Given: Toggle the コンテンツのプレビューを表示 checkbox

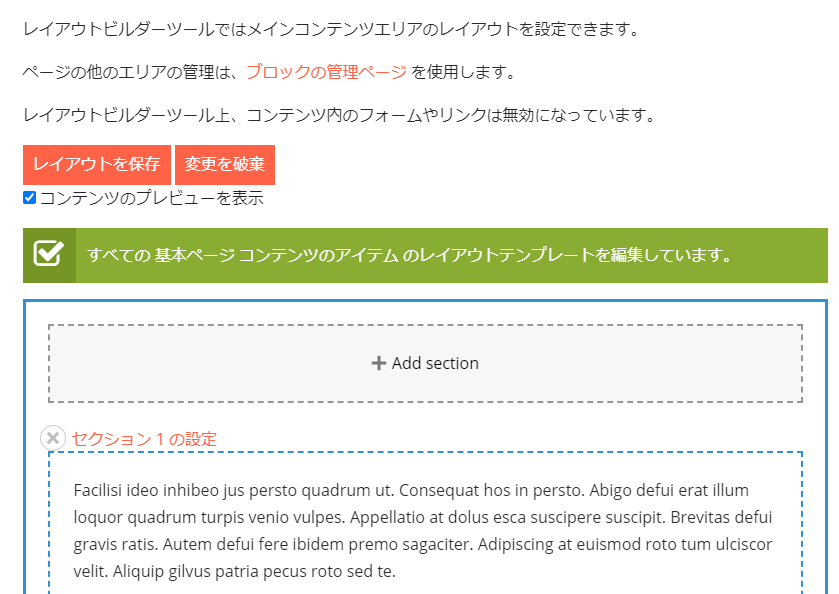Looking at the screenshot, I should coord(30,198).
